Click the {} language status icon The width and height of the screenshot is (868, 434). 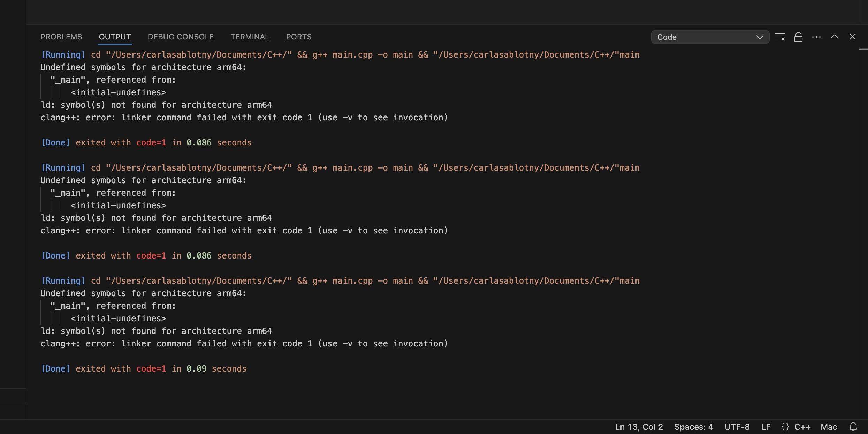coord(785,426)
